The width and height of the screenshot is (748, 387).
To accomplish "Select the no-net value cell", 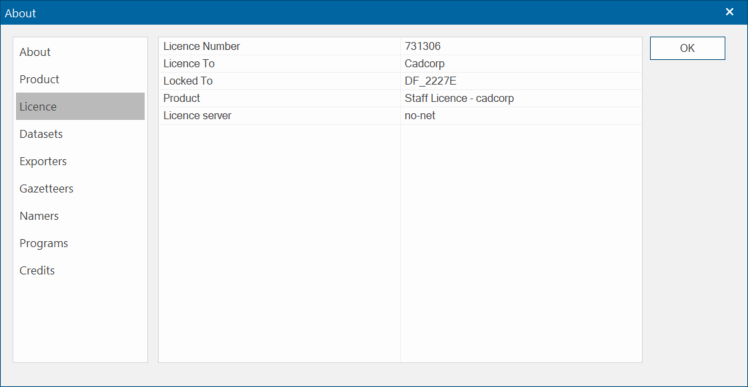I will (x=521, y=115).
